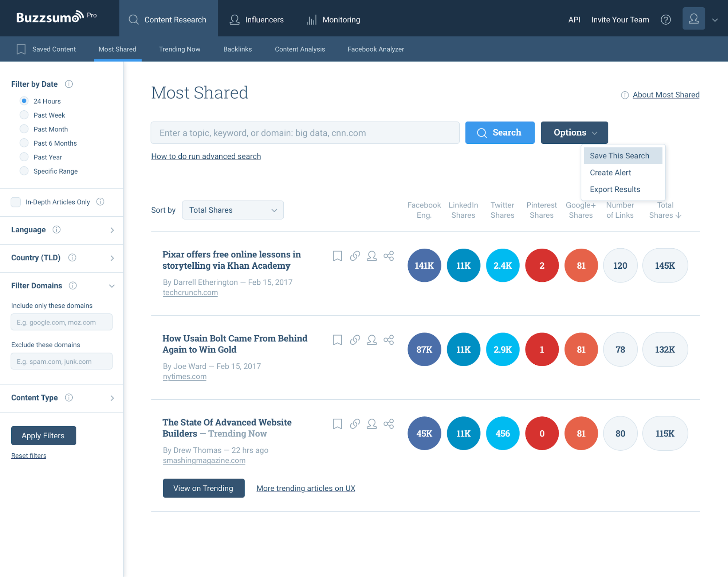
Task: Click share icon on Pixar article row
Action: click(389, 256)
